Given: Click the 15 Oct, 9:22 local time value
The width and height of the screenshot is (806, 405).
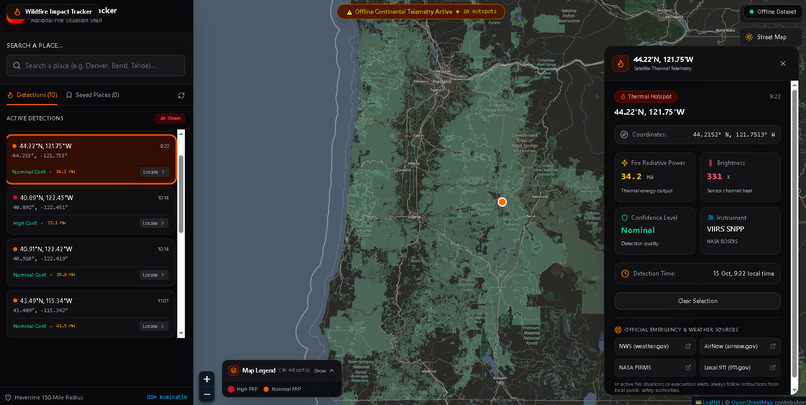Looking at the screenshot, I should click(743, 273).
